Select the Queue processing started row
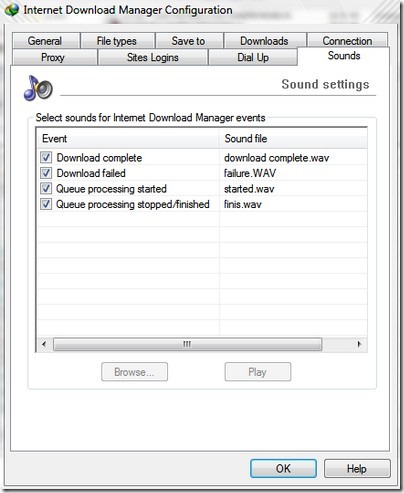Viewport: 404px width, 493px height. coord(202,189)
